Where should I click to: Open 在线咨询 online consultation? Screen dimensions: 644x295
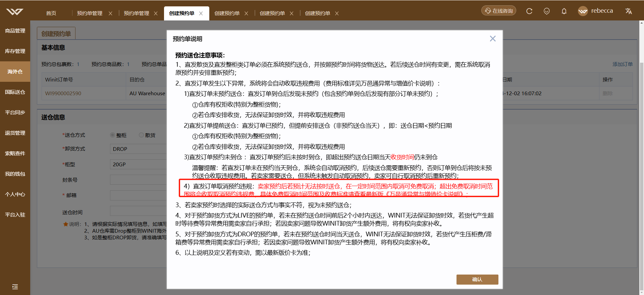[499, 11]
